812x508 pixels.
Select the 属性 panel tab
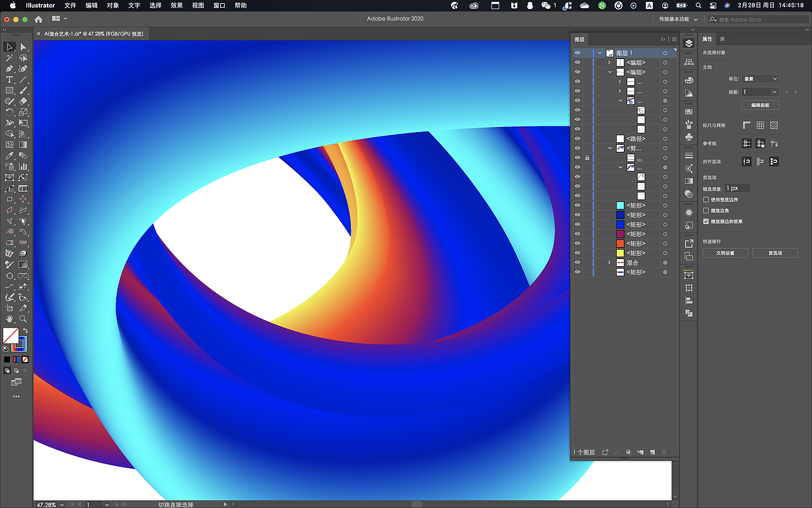tap(708, 39)
